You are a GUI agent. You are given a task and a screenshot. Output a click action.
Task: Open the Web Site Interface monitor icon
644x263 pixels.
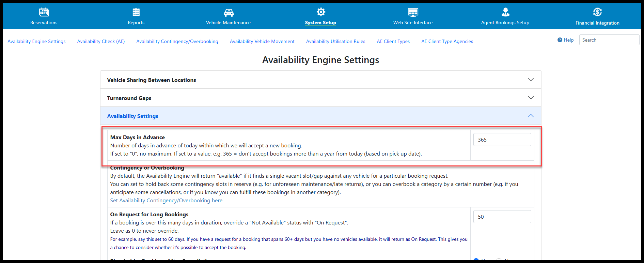tap(413, 13)
